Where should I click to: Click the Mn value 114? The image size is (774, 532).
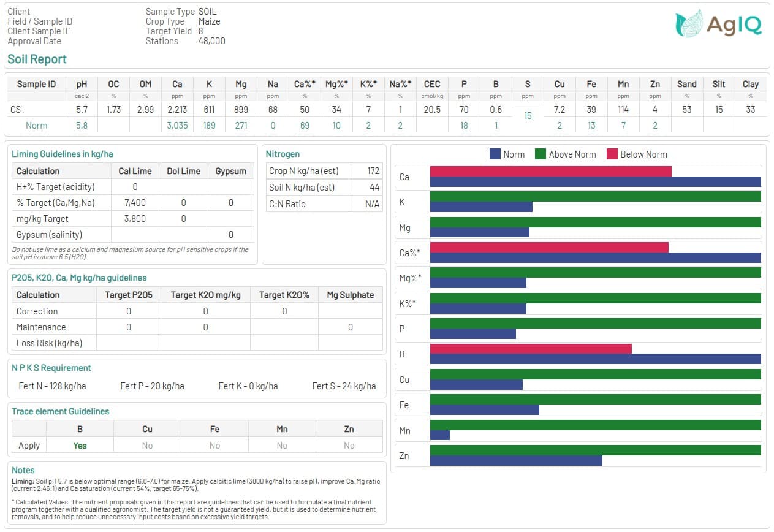[x=623, y=109]
